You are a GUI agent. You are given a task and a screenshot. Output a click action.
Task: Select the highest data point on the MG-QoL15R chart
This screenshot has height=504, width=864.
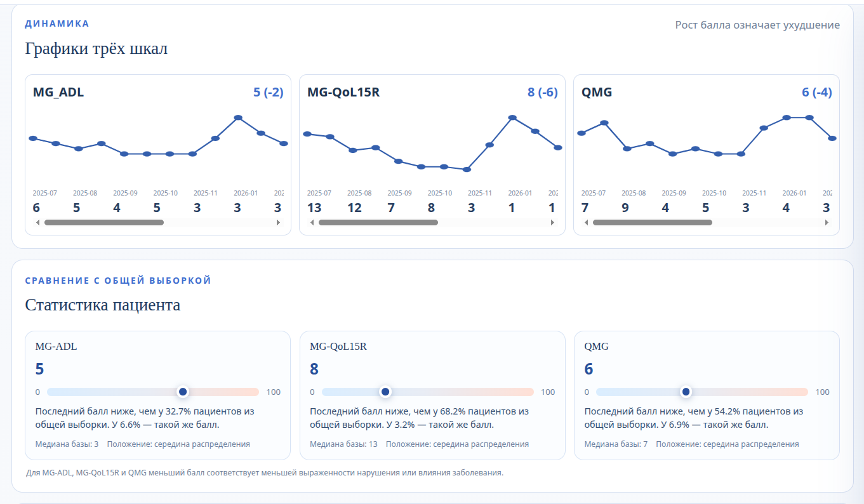click(512, 117)
